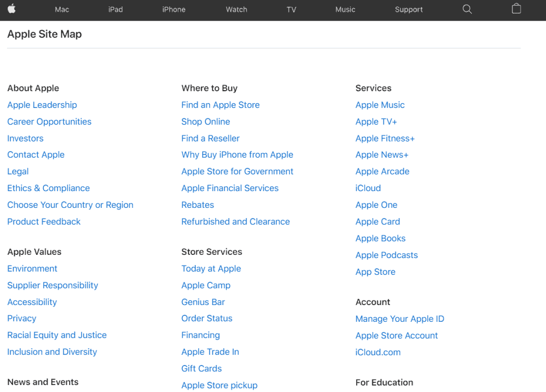Go to Accessibility link

32,302
